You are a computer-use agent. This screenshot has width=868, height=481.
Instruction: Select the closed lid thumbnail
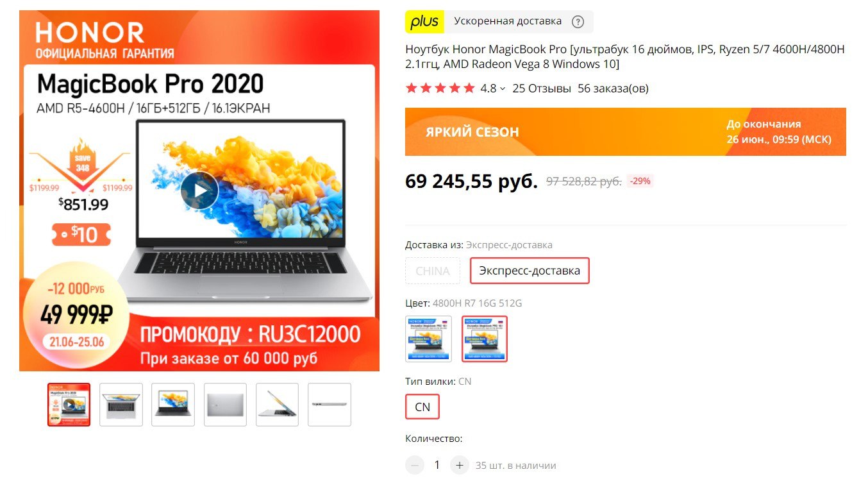[x=225, y=405]
